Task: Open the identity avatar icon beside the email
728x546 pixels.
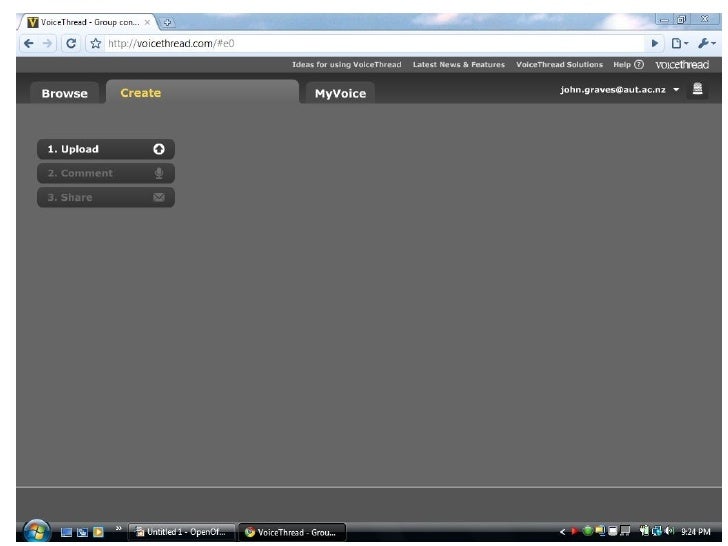Action: (x=697, y=89)
